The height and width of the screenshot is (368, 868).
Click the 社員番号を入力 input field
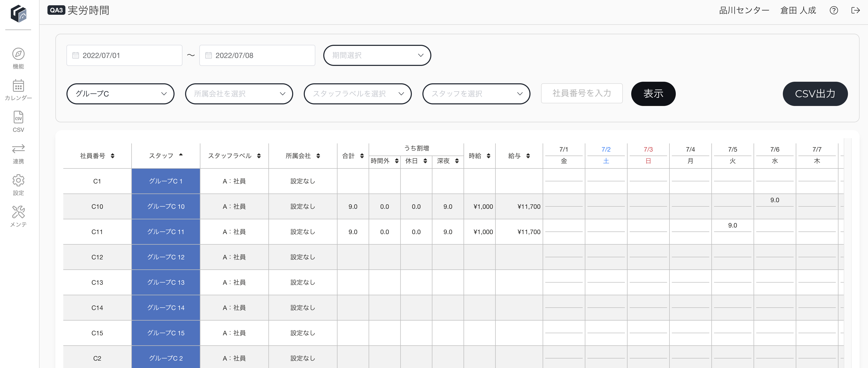(x=582, y=93)
